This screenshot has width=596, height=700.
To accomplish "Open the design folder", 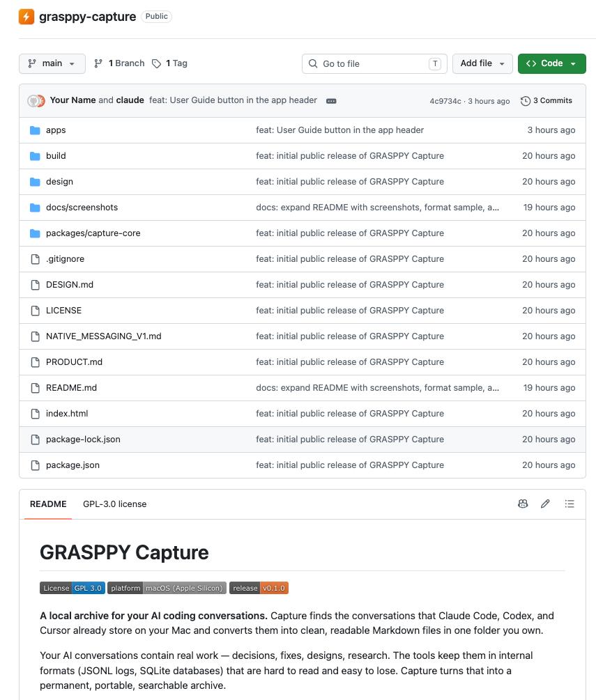I will (59, 182).
